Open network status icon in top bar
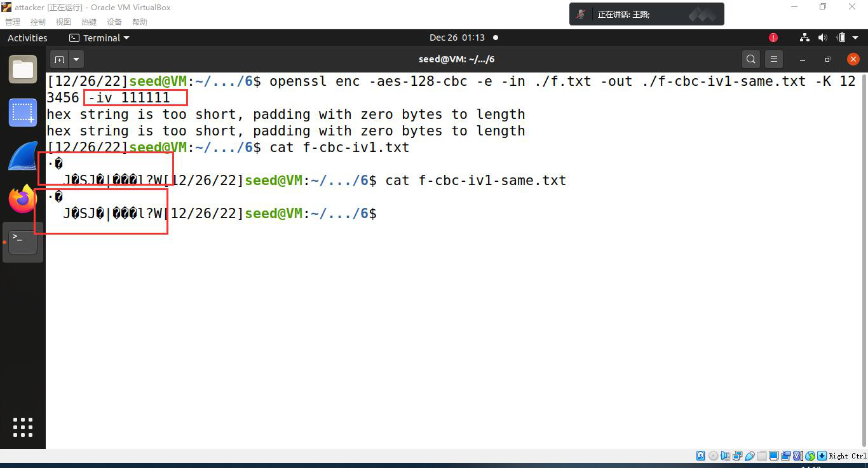The height and width of the screenshot is (468, 868). pos(804,38)
